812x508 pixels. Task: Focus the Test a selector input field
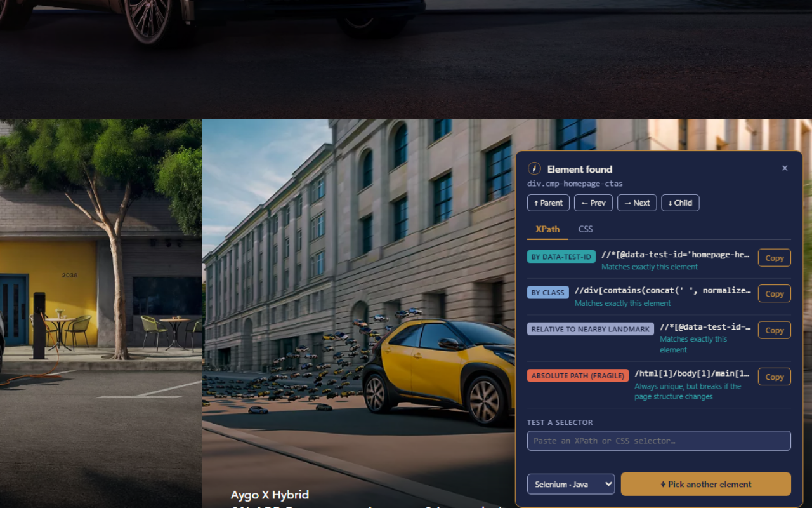coord(659,441)
